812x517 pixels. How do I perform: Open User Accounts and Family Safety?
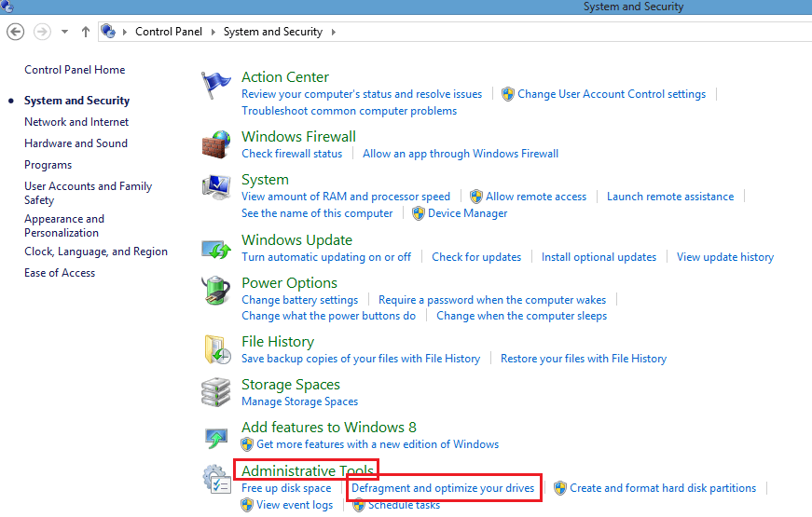pyautogui.click(x=88, y=193)
